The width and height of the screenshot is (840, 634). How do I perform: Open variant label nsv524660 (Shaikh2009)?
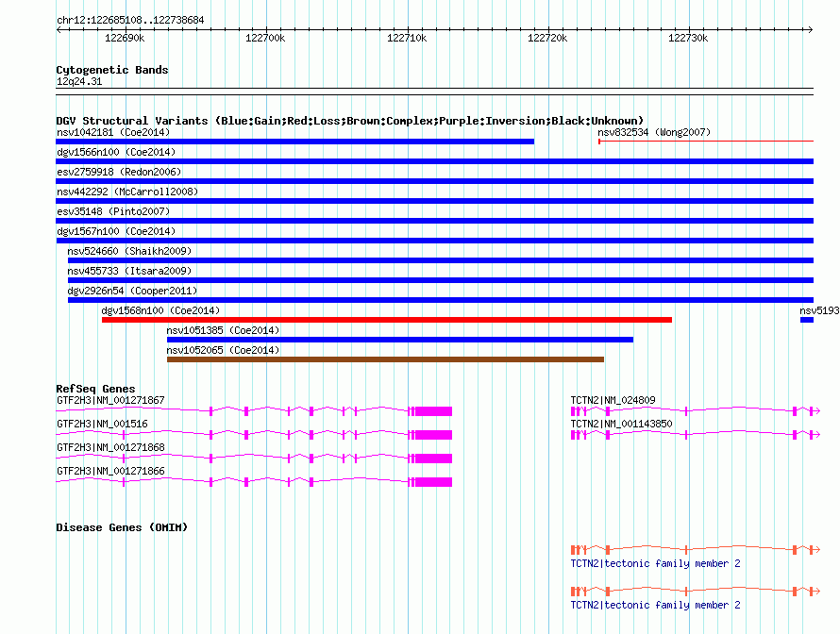(x=129, y=251)
